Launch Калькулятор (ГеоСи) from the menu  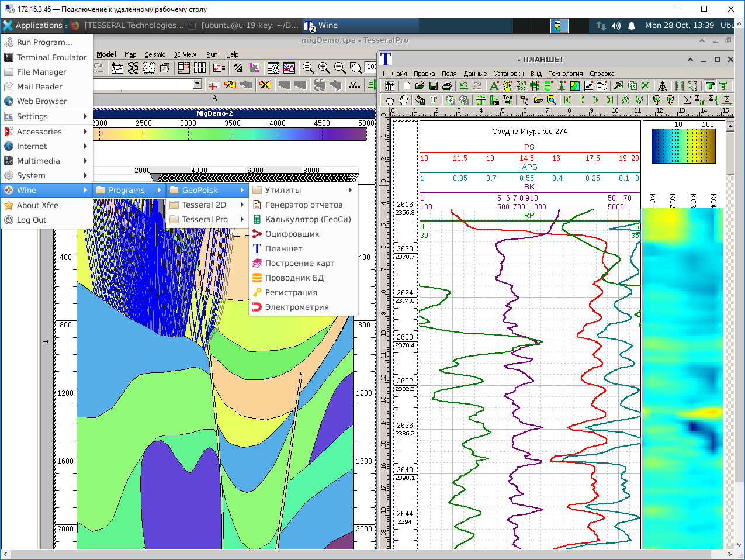click(303, 219)
